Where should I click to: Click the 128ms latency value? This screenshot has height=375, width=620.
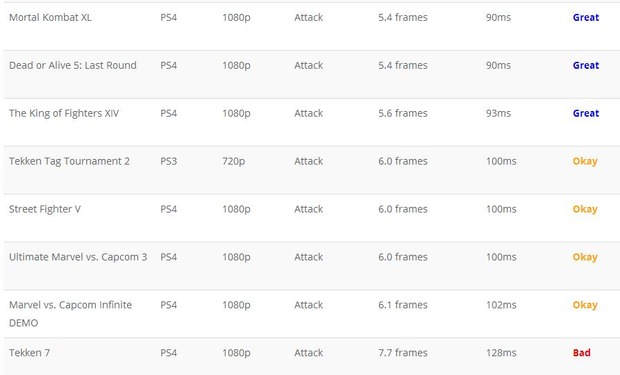point(501,353)
